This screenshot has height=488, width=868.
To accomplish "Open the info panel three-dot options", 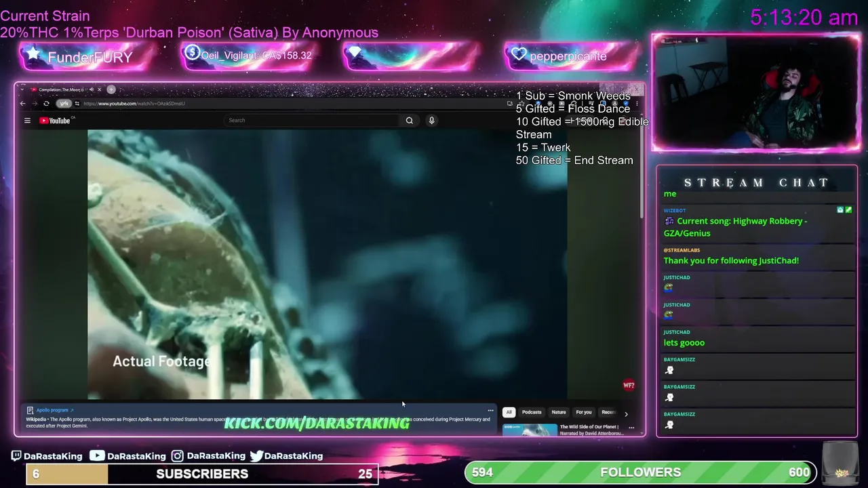I will (490, 410).
